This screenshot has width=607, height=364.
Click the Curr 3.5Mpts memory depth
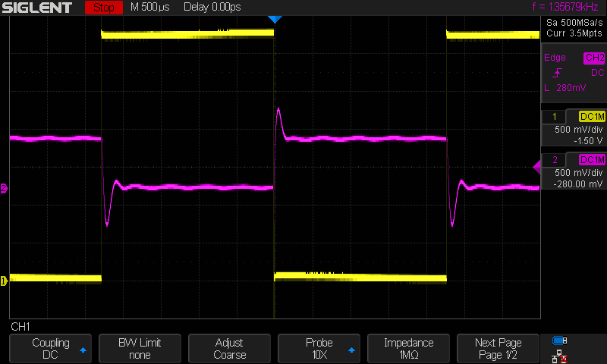point(574,33)
